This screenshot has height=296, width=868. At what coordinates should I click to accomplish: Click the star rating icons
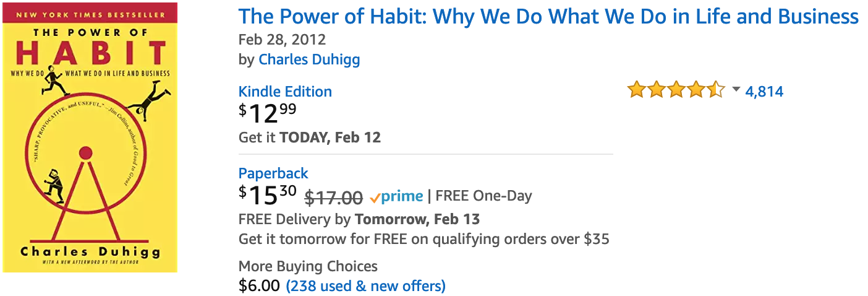tap(676, 90)
